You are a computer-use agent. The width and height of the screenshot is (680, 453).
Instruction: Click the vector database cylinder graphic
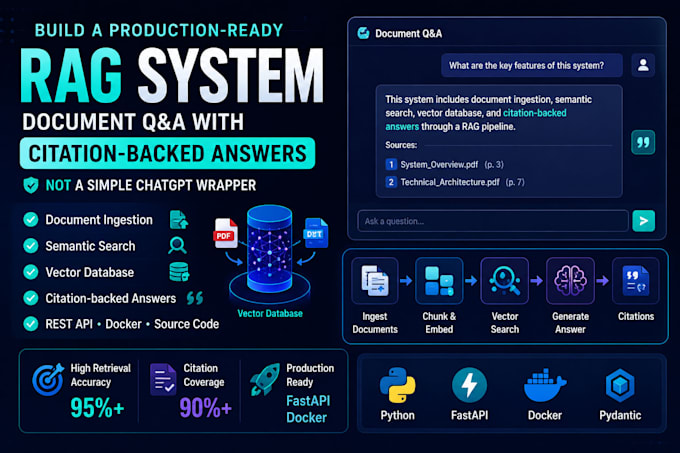[269, 249]
